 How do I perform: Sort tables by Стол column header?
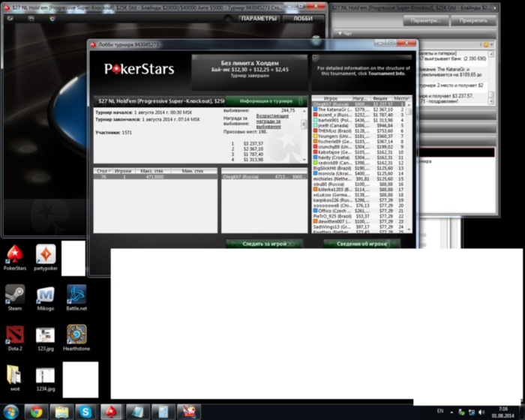click(x=103, y=171)
